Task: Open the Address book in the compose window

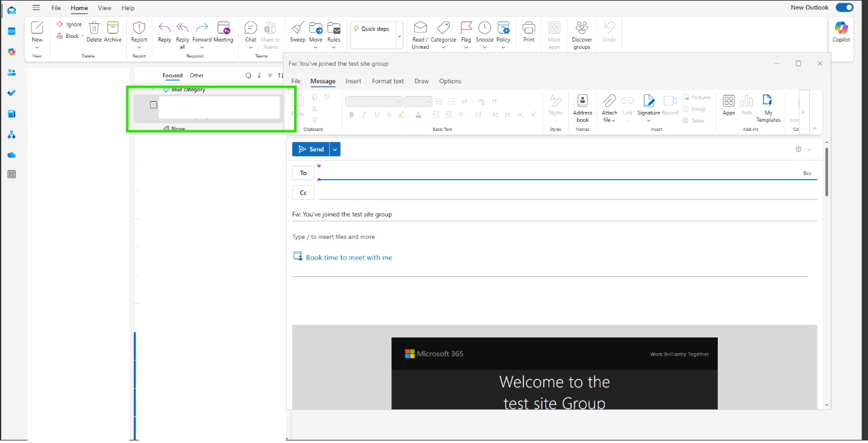Action: (x=583, y=108)
